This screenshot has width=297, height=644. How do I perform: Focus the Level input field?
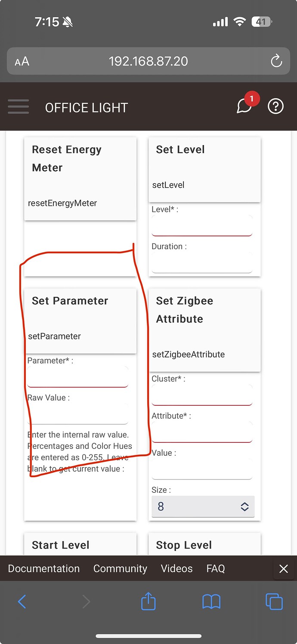tap(202, 226)
